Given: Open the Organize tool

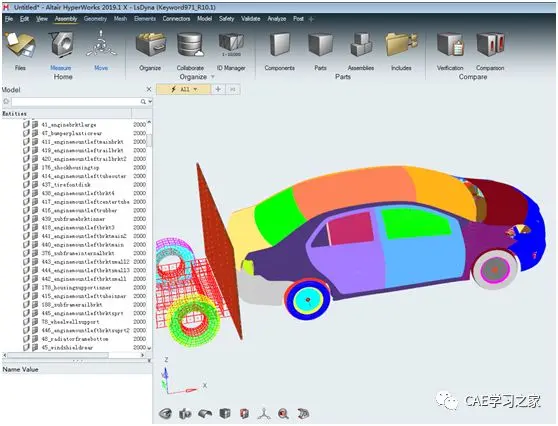Looking at the screenshot, I should coord(150,50).
